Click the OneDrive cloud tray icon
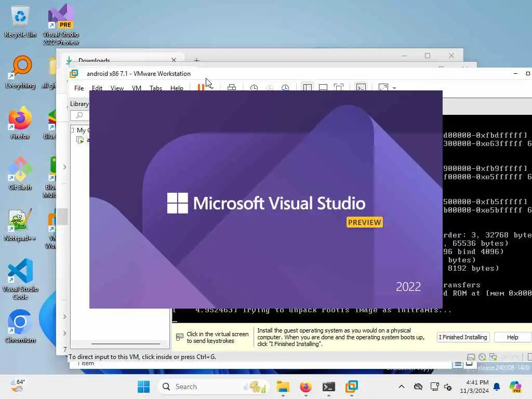 (x=418, y=387)
